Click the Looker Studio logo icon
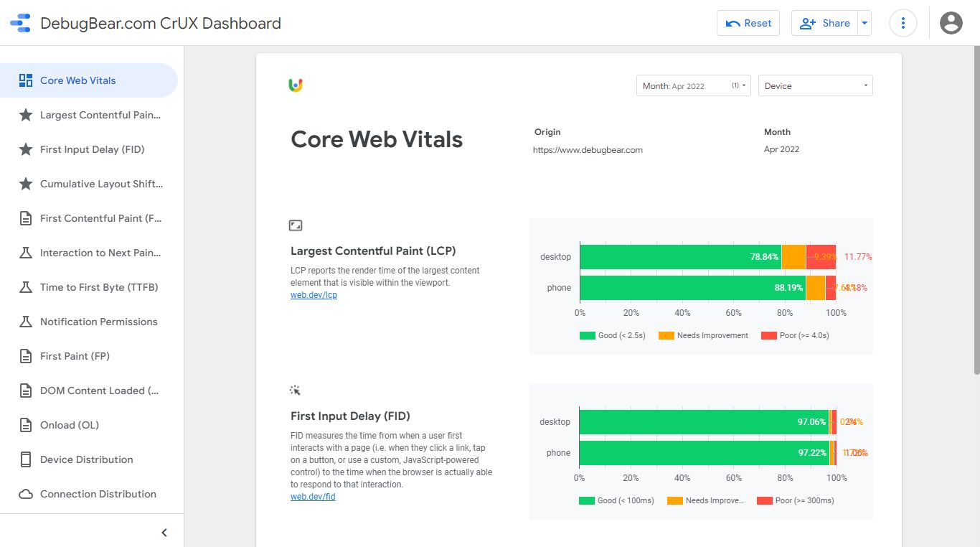The height and width of the screenshot is (547, 980). pyautogui.click(x=20, y=23)
